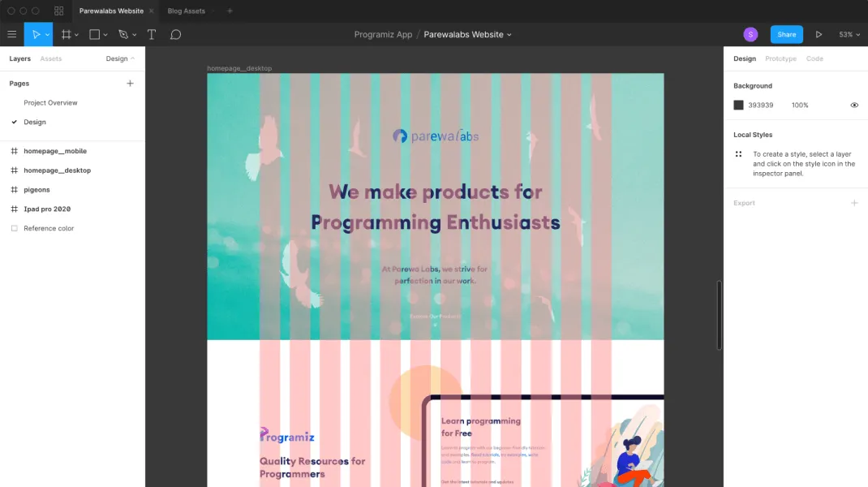
Task: Select the Frame tool
Action: tap(66, 34)
